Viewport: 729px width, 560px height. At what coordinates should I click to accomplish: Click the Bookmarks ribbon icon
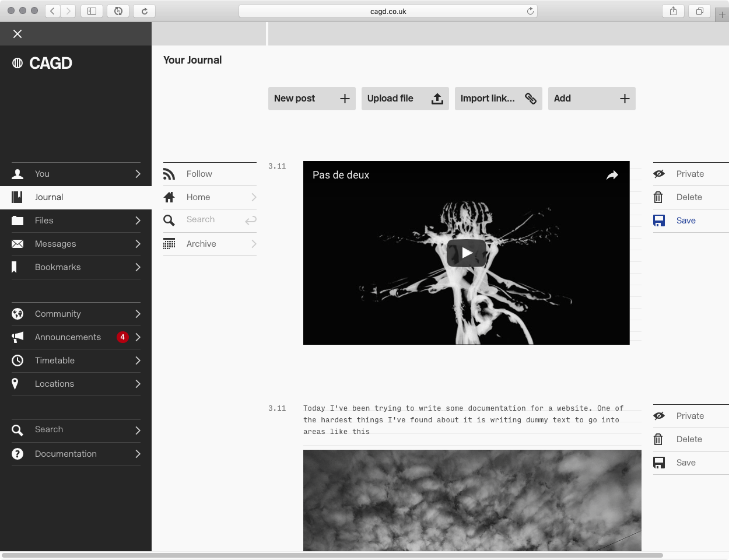tap(15, 267)
